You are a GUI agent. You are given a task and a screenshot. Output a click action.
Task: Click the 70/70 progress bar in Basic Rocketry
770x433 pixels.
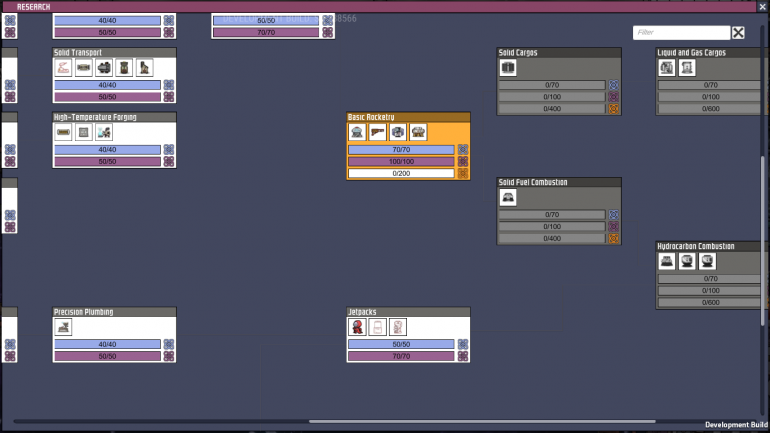[401, 149]
